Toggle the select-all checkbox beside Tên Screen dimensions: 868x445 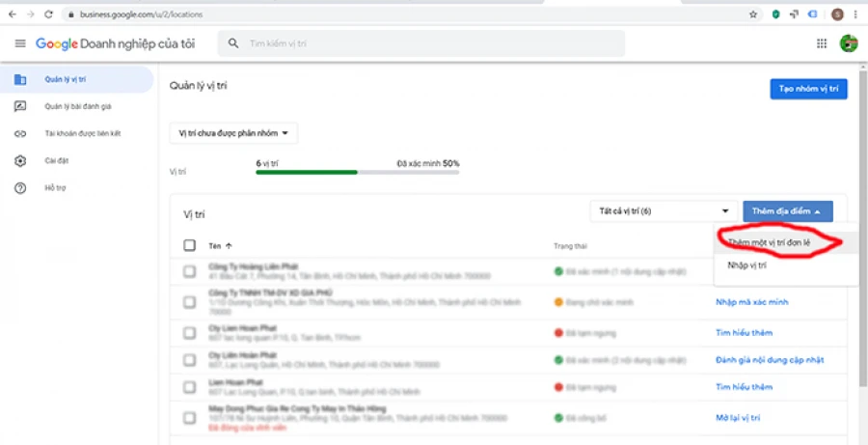point(189,245)
